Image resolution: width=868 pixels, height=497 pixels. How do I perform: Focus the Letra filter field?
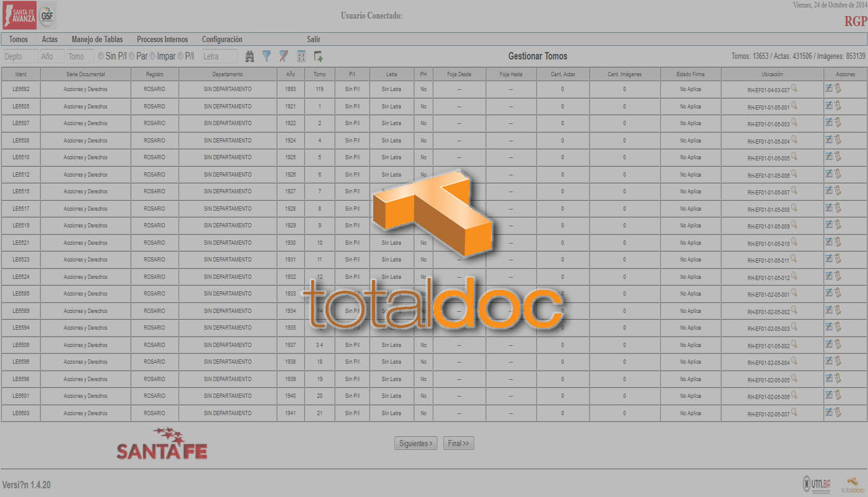pos(219,56)
